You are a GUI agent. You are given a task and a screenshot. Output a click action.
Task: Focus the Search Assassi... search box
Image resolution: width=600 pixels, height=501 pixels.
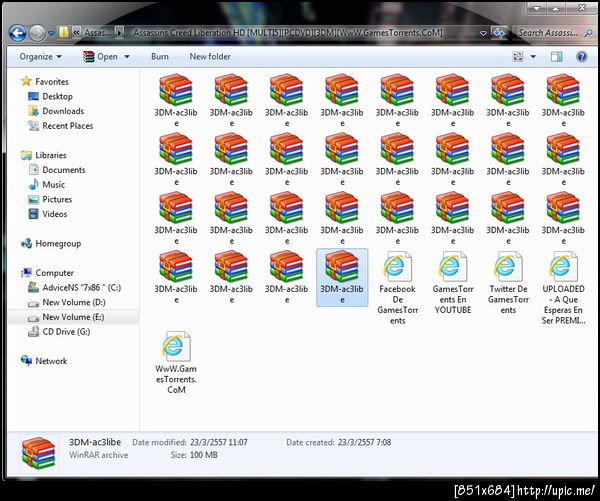547,33
